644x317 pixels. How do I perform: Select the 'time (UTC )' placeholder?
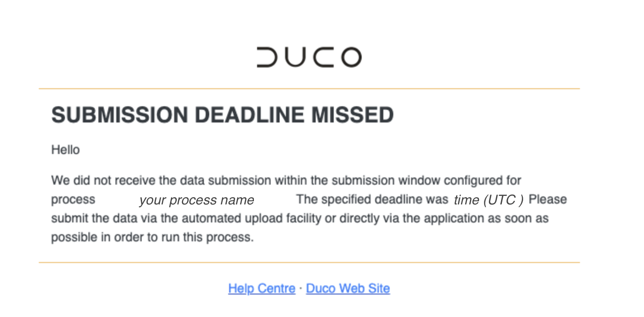click(x=488, y=199)
